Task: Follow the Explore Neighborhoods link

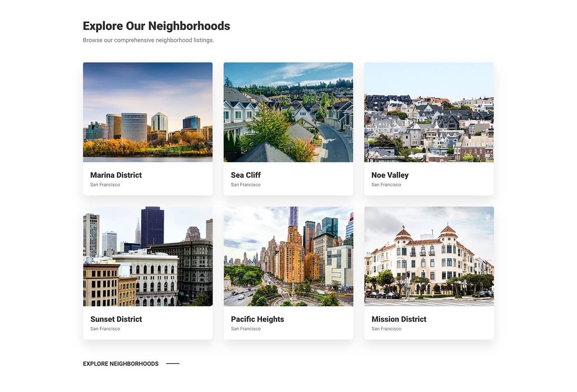Action: tap(121, 364)
